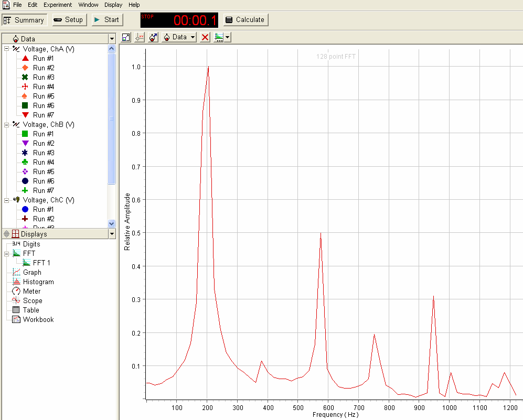Click the Scope display icon

16,300
